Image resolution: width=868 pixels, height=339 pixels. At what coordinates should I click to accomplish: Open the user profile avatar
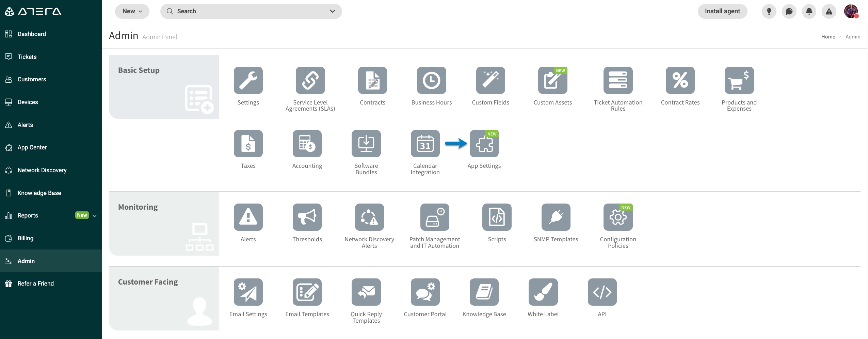pos(851,11)
